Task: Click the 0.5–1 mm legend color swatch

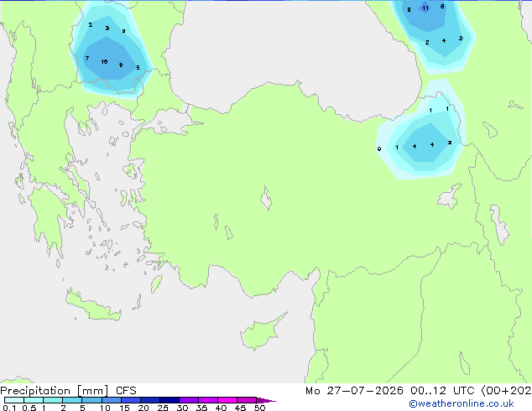Action: click(34, 400)
